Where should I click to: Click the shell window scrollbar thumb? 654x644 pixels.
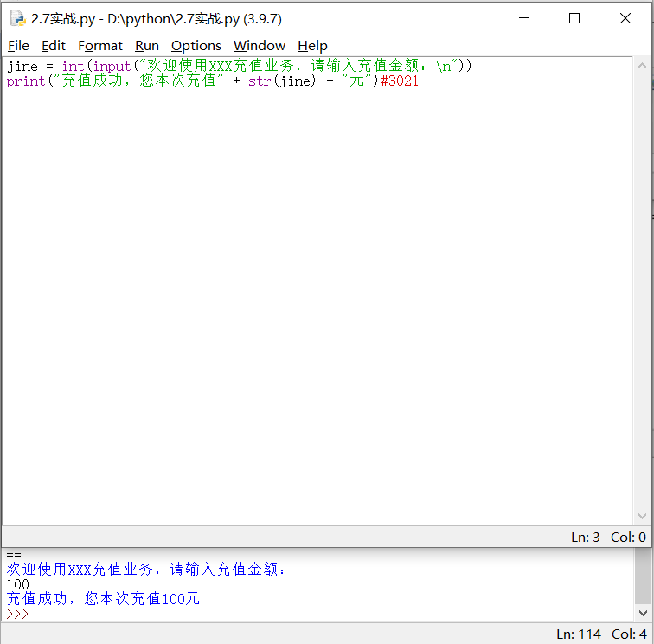(x=642, y=576)
